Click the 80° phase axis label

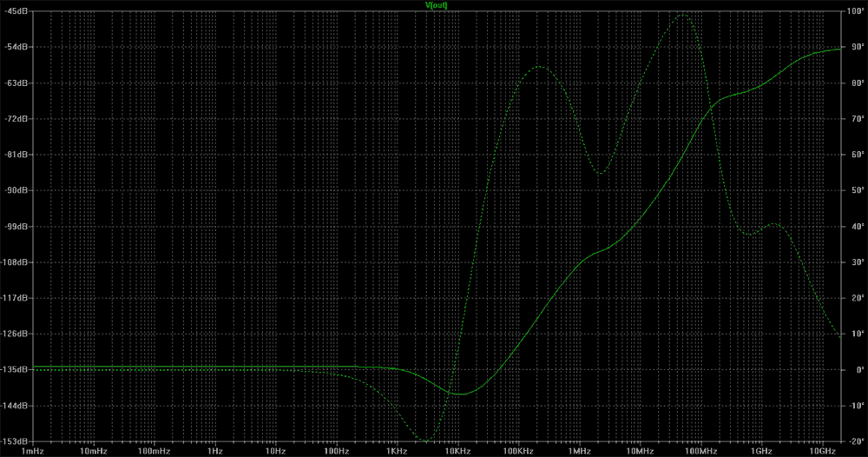[x=858, y=83]
